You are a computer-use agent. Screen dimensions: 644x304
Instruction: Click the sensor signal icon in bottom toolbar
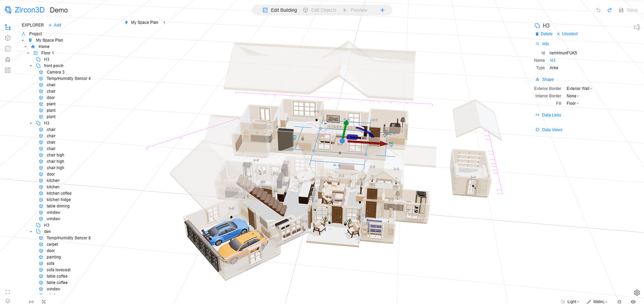(x=31, y=302)
